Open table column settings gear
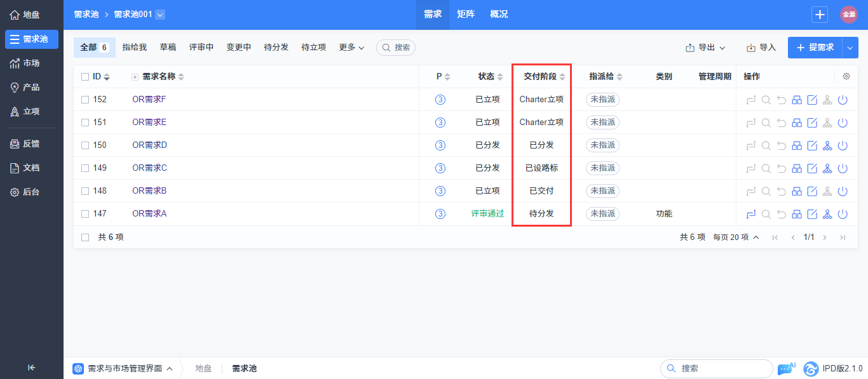Viewport: 868px width, 379px height. point(846,76)
